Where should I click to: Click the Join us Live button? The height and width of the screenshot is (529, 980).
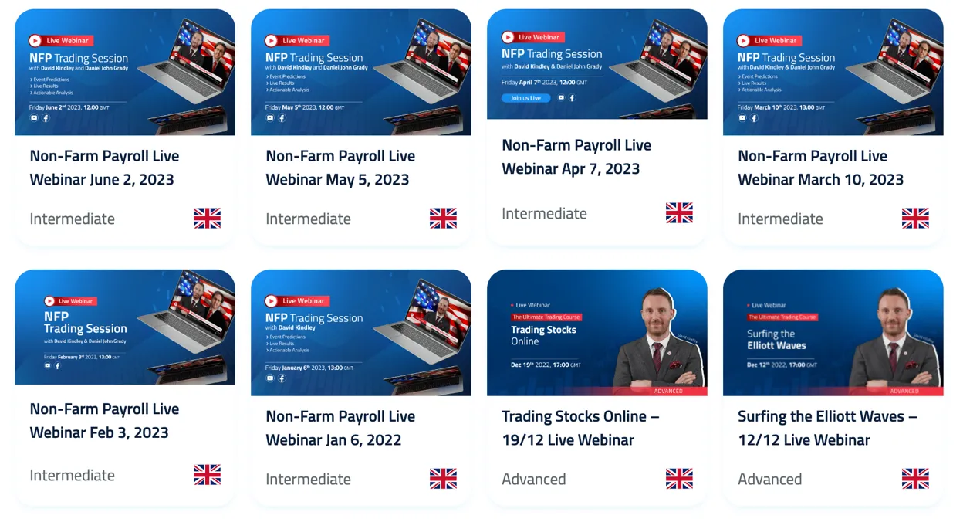coord(525,98)
